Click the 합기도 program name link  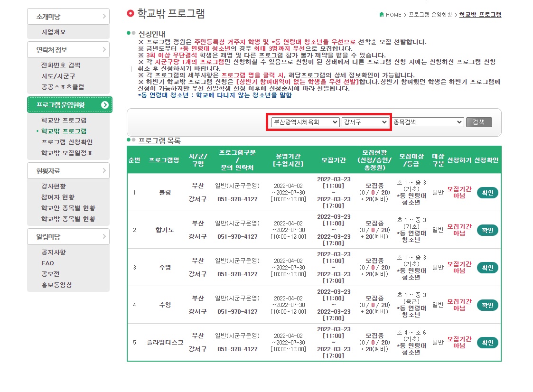coord(165,230)
